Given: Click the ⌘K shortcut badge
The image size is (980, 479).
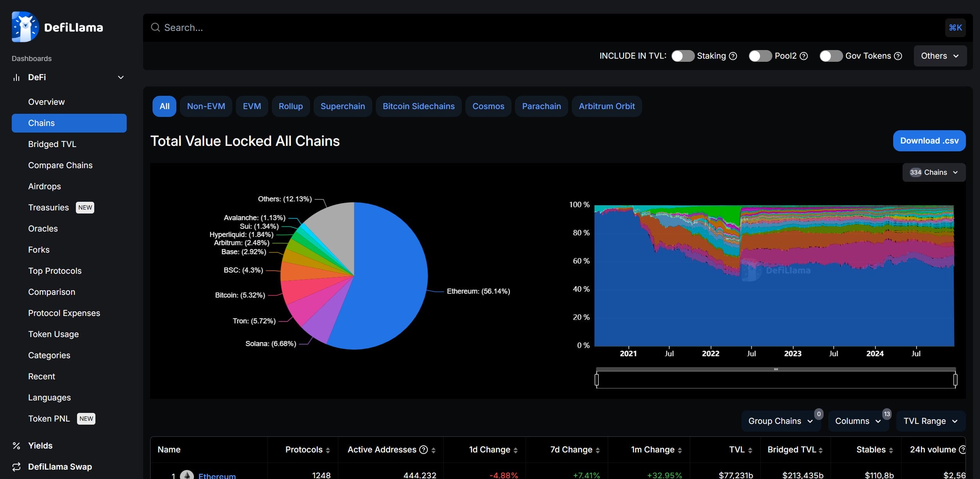Looking at the screenshot, I should 955,28.
